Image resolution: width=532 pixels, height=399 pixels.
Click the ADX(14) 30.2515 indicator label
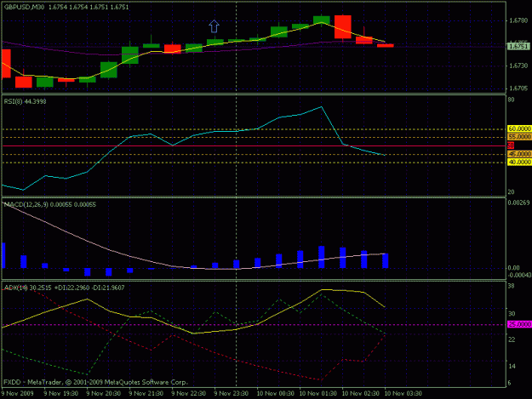coord(64,288)
